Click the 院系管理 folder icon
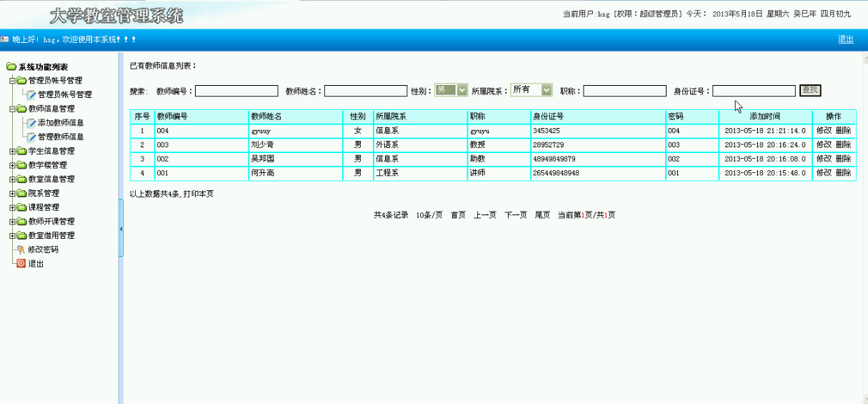The height and width of the screenshot is (404, 868). click(21, 193)
